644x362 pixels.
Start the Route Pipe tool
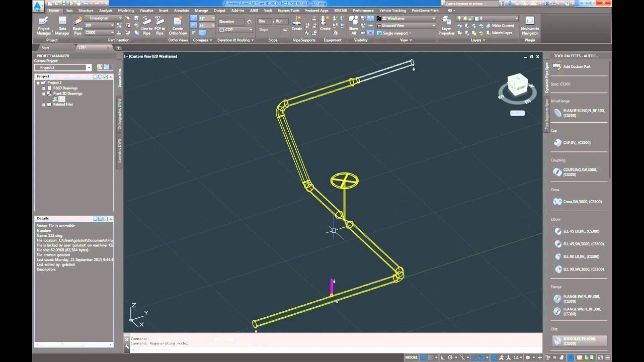[x=77, y=25]
